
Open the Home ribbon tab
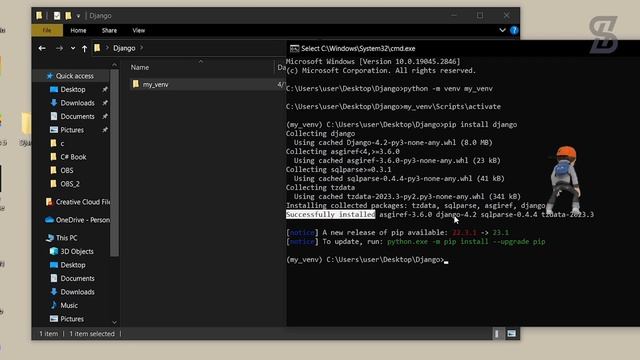[x=78, y=30]
